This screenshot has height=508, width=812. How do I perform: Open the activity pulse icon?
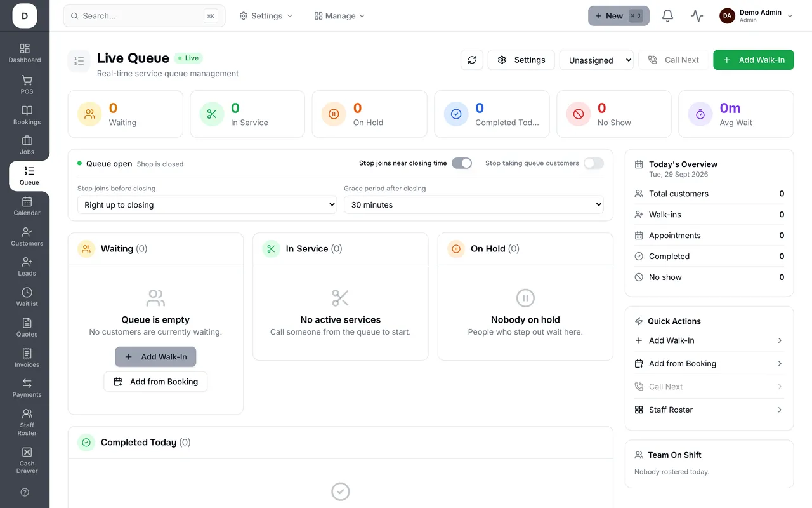point(697,16)
